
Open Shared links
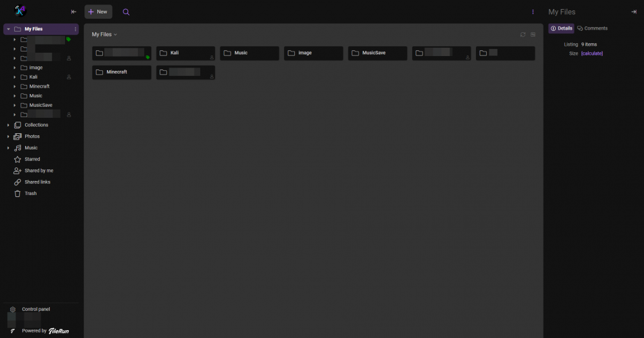coord(37,182)
